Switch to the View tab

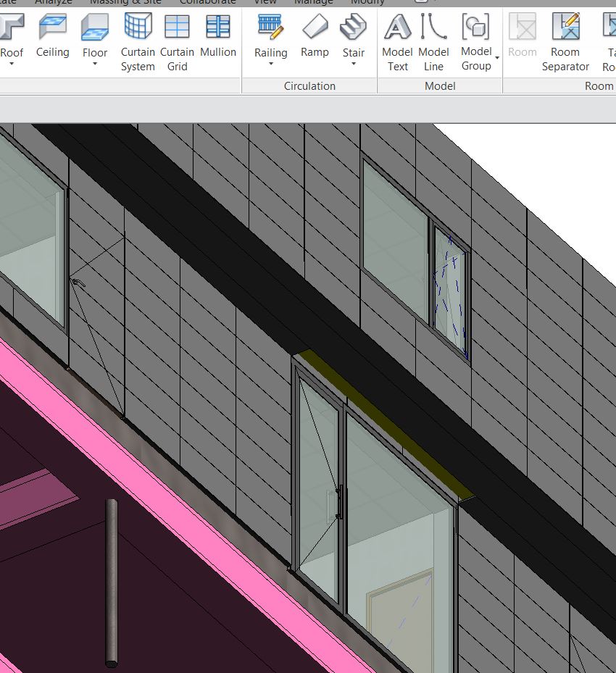pyautogui.click(x=265, y=2)
